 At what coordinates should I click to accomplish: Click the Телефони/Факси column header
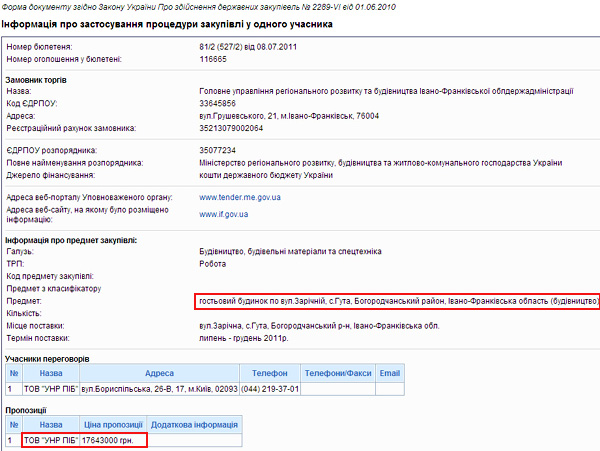tap(338, 373)
